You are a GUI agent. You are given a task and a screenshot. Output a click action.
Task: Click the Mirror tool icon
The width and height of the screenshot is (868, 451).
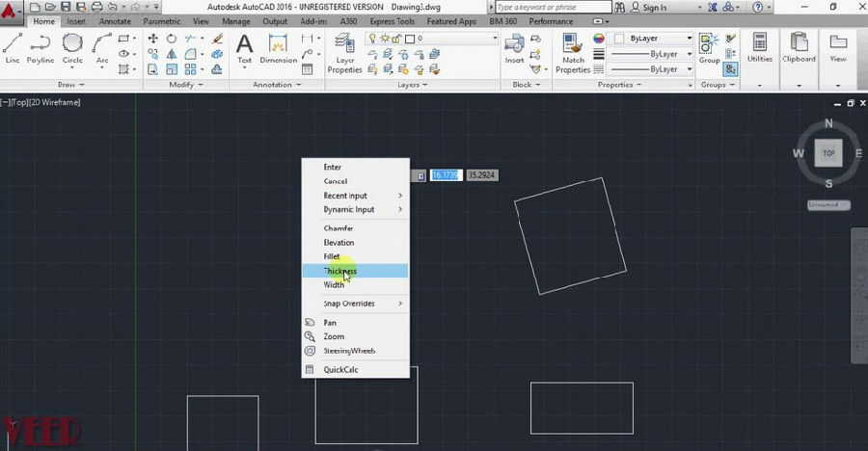pyautogui.click(x=172, y=54)
